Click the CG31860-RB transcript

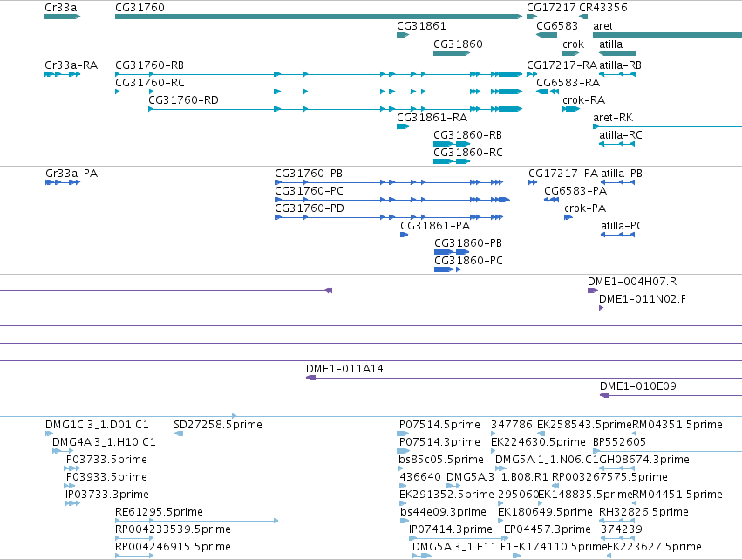pos(452,144)
